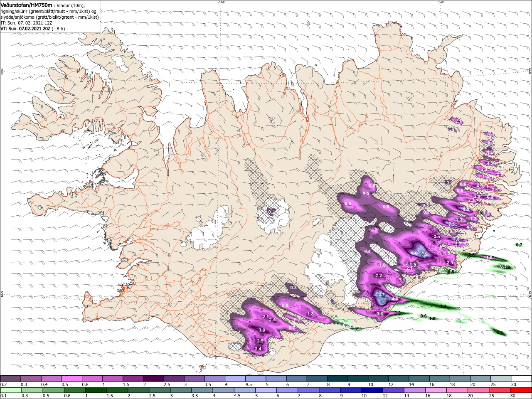
Task: Select the '0.4' snowfall value label
Action: (367, 251)
